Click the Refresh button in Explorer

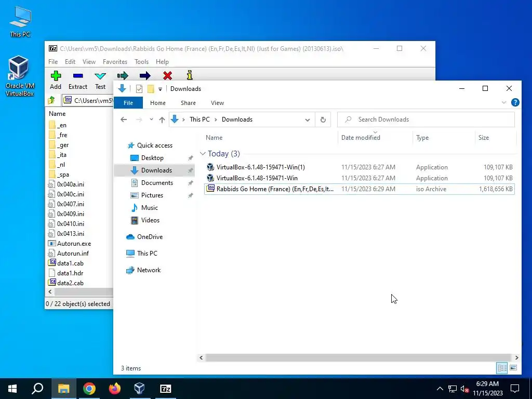[x=323, y=119]
